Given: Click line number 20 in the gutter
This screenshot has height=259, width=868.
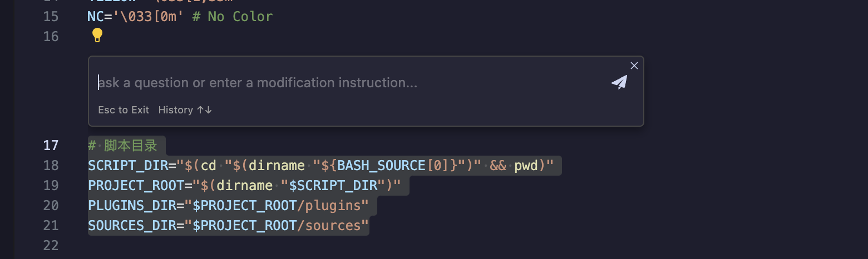Looking at the screenshot, I should (x=51, y=206).
